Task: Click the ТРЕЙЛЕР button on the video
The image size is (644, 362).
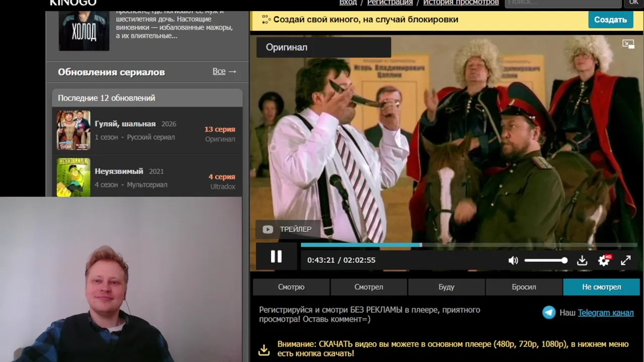Action: click(288, 229)
